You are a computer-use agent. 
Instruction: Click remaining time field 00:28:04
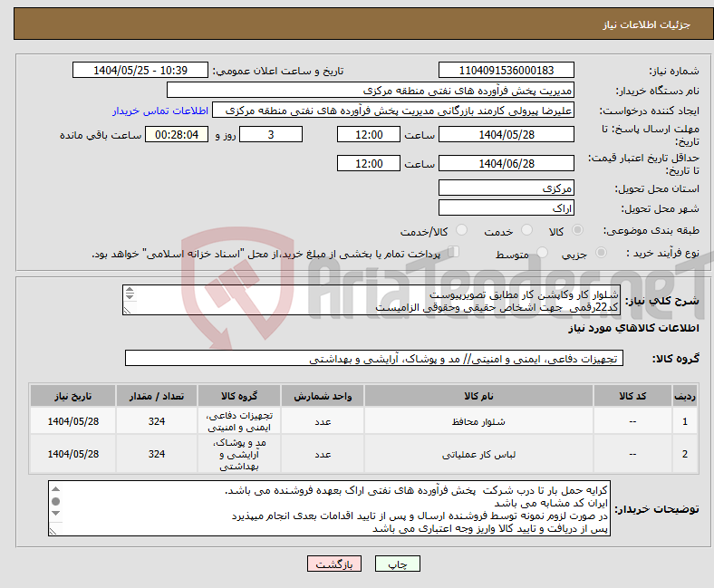pyautogui.click(x=177, y=134)
